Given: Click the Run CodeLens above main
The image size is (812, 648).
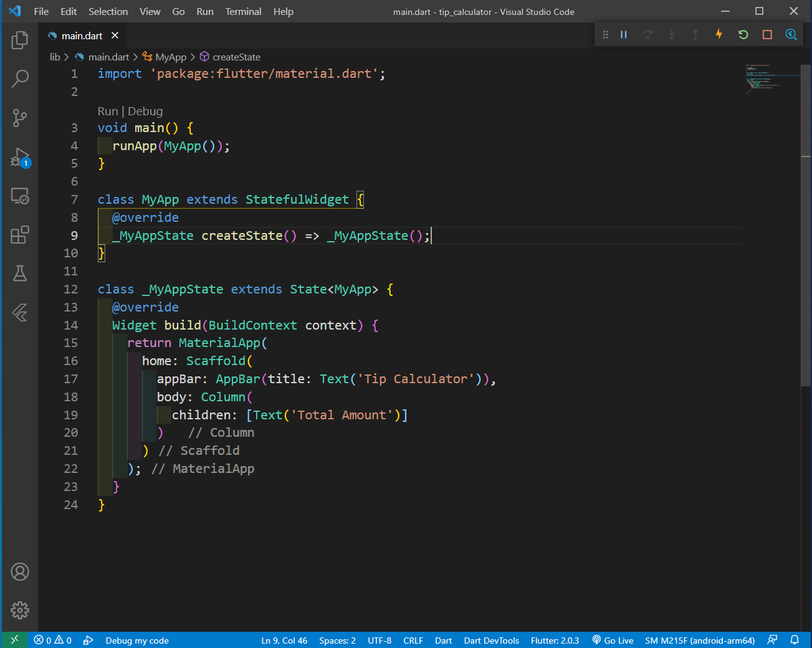Looking at the screenshot, I should (x=108, y=111).
